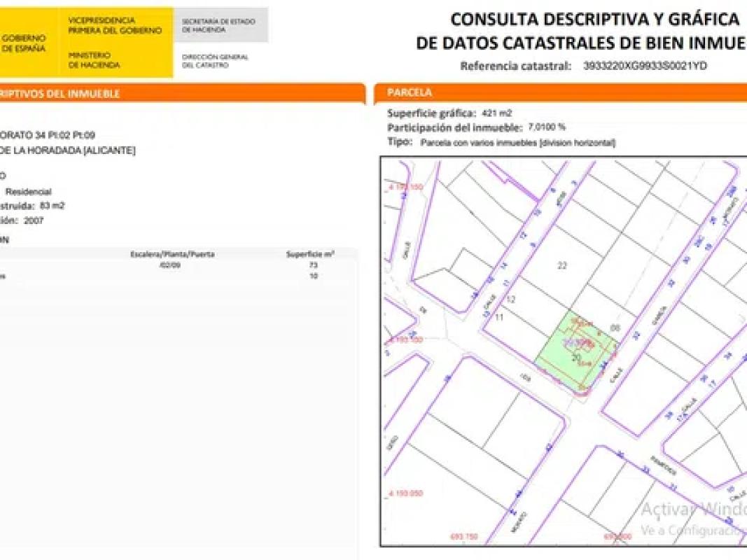The width and height of the screenshot is (747, 560).
Task: Select the Participación del inmueble 7,0100 % value
Action: (547, 127)
